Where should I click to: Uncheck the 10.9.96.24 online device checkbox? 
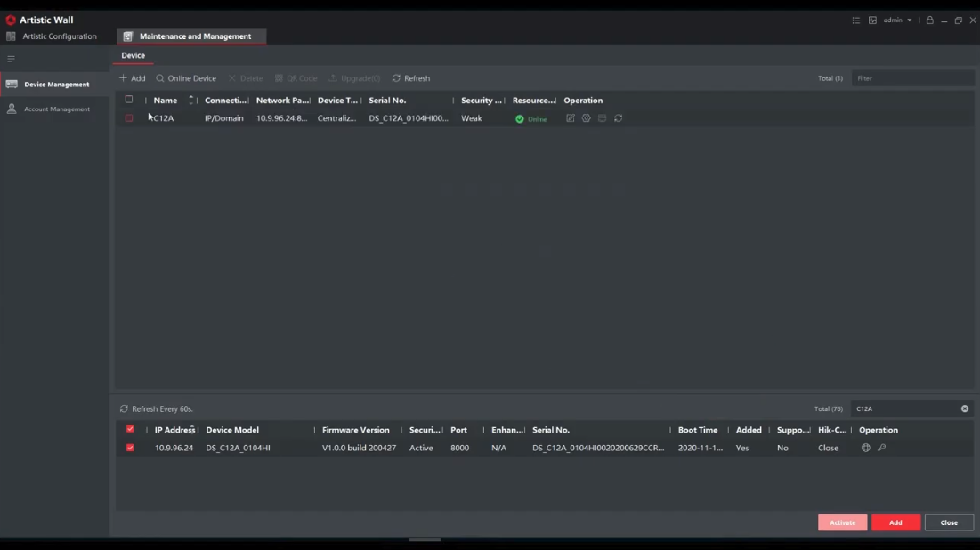[130, 448]
